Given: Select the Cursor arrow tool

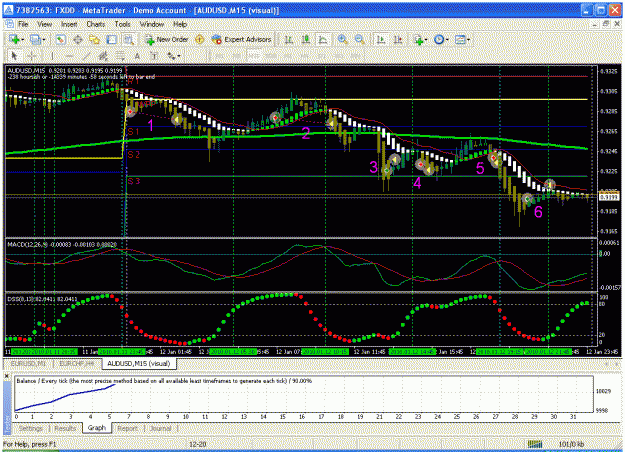Looking at the screenshot, I should tap(15, 56).
